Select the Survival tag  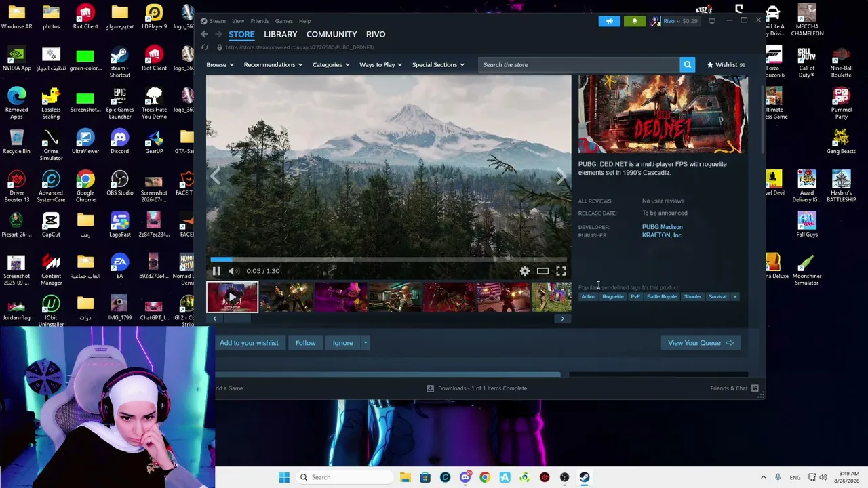(x=717, y=296)
